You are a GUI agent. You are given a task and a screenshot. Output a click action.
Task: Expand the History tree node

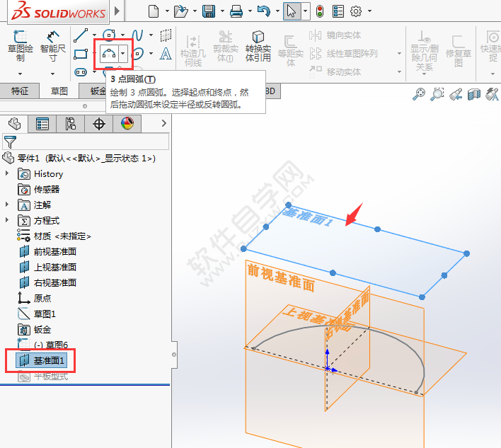point(7,173)
